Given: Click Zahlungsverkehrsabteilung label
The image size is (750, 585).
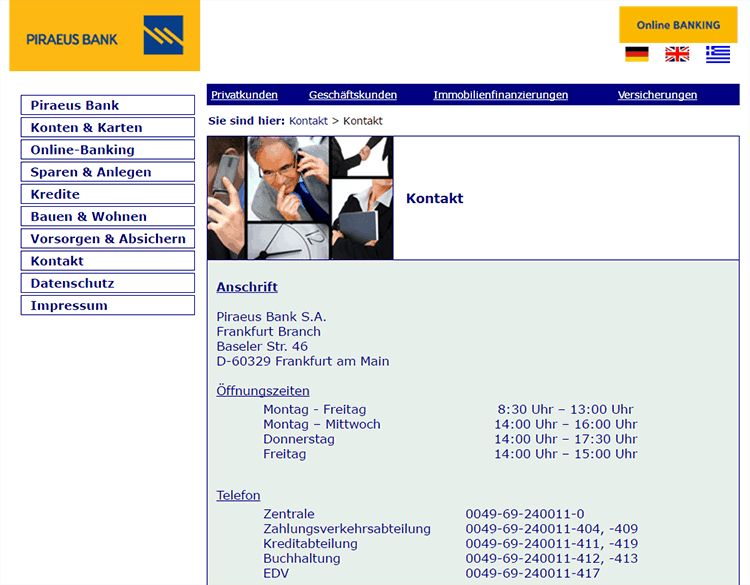Looking at the screenshot, I should click(347, 529).
